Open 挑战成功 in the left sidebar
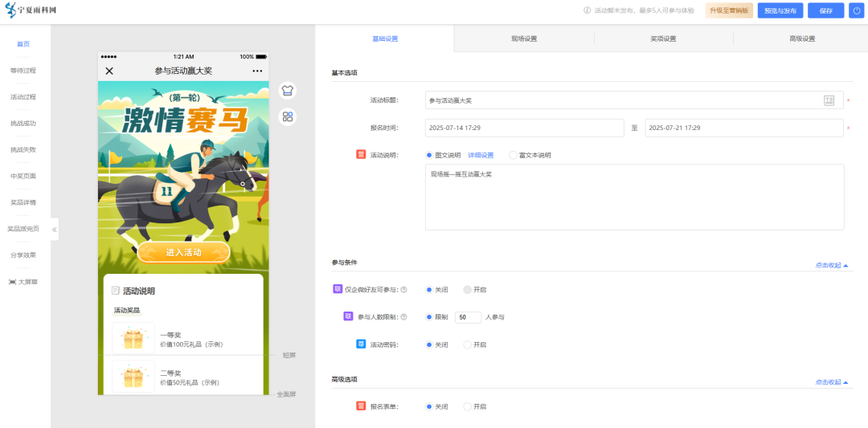Image resolution: width=868 pixels, height=428 pixels. click(23, 124)
